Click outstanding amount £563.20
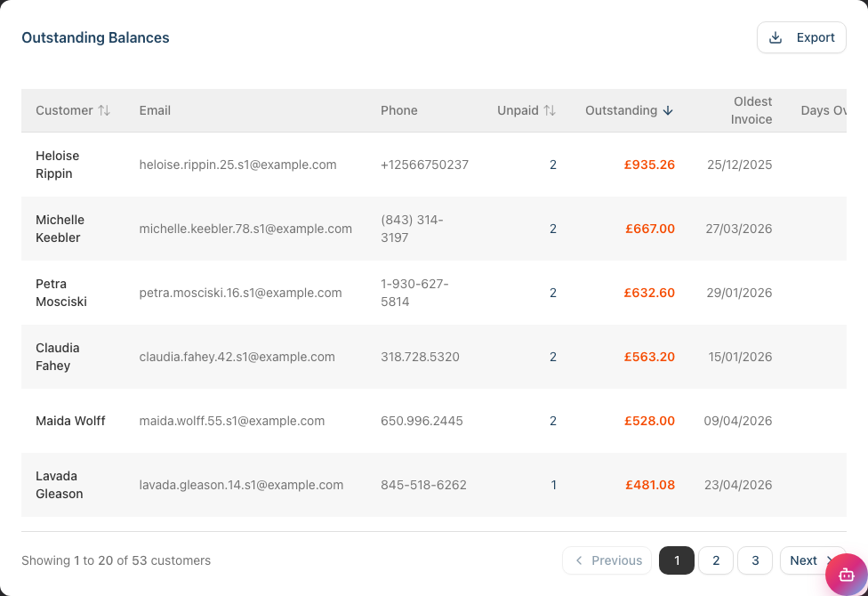Viewport: 868px width, 596px height. click(649, 357)
